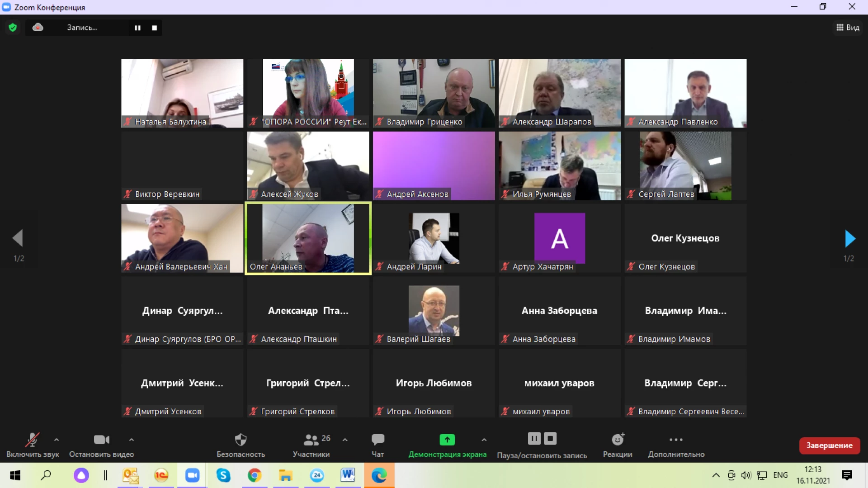The width and height of the screenshot is (868, 488).
Task: Select михаил уваров participant tile
Action: (560, 383)
